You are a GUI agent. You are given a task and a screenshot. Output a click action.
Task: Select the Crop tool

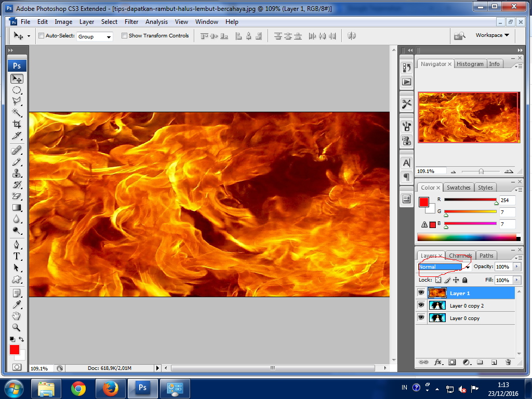click(x=17, y=124)
